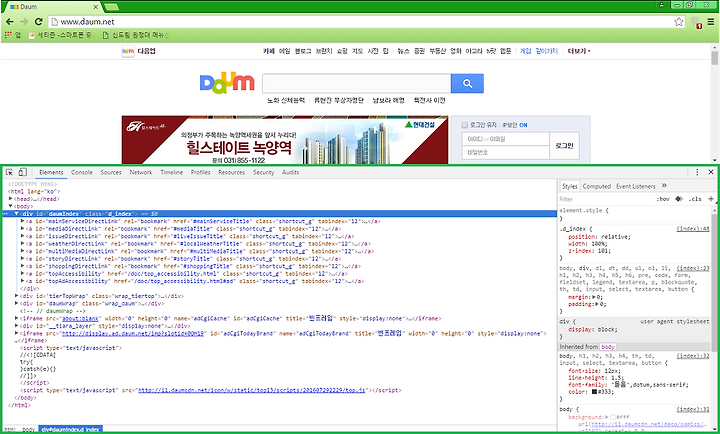The height and width of the screenshot is (434, 720).
Task: Switch to the Computed sidebar tab
Action: 596,186
